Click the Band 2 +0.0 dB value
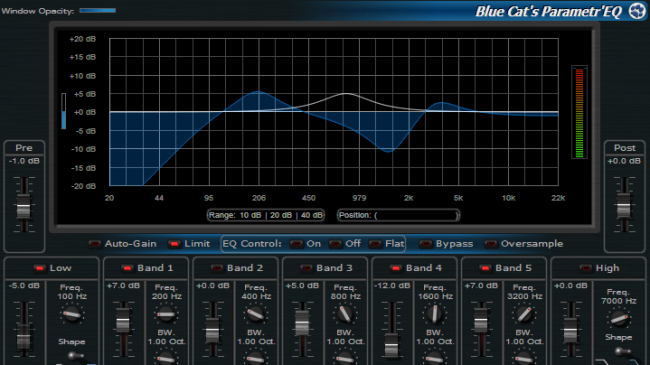 point(213,286)
